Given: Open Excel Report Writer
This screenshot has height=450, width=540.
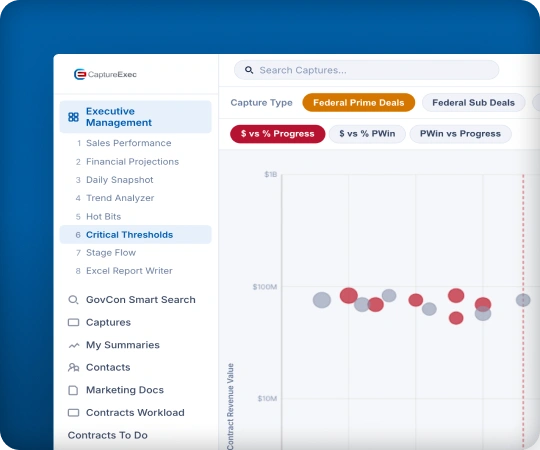Looking at the screenshot, I should click(129, 271).
